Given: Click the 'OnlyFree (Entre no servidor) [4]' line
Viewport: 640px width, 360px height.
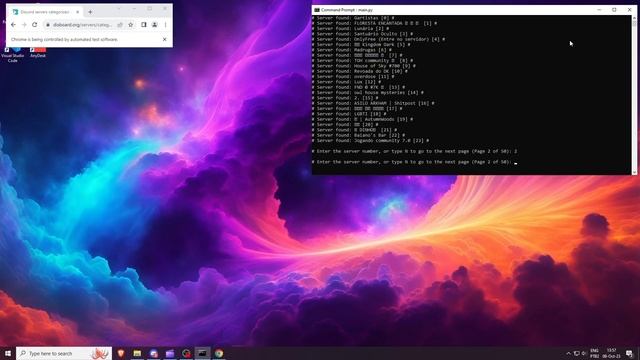Looking at the screenshot, I should (x=379, y=39).
